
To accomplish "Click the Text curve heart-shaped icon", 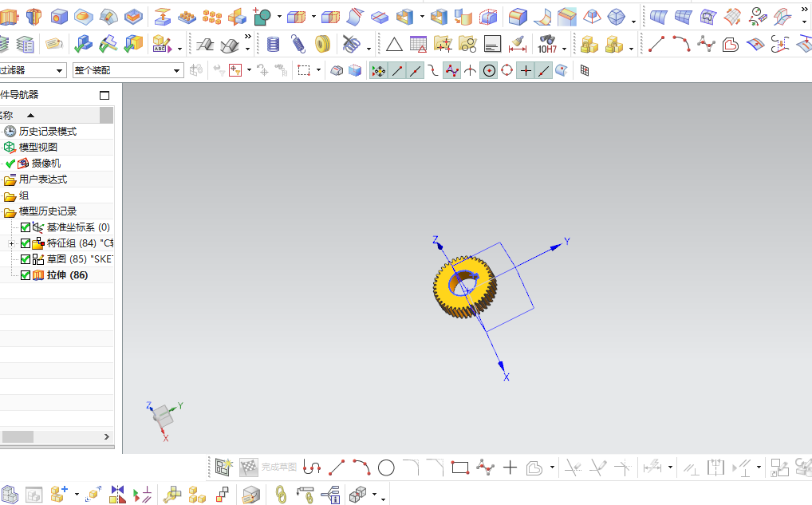I will click(x=730, y=45).
